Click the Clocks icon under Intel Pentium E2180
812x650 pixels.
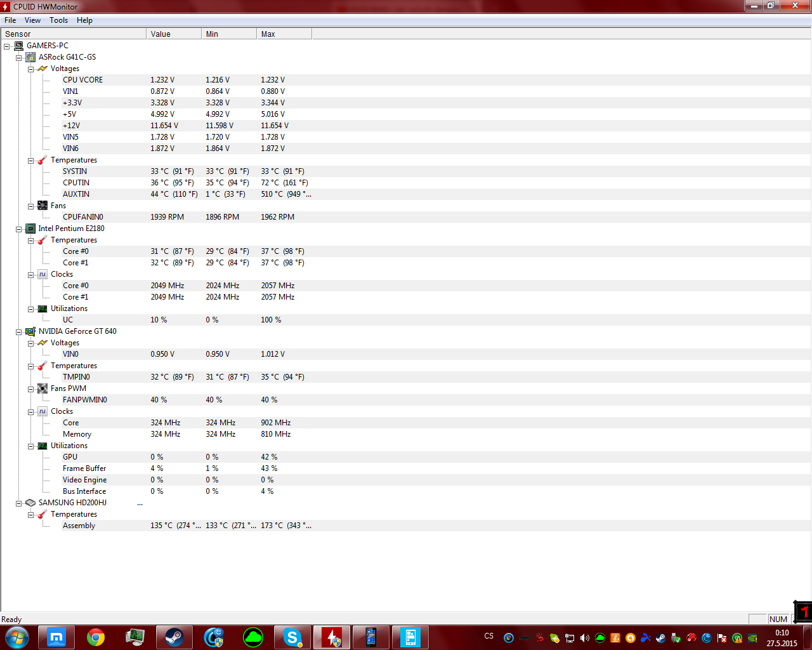click(43, 274)
